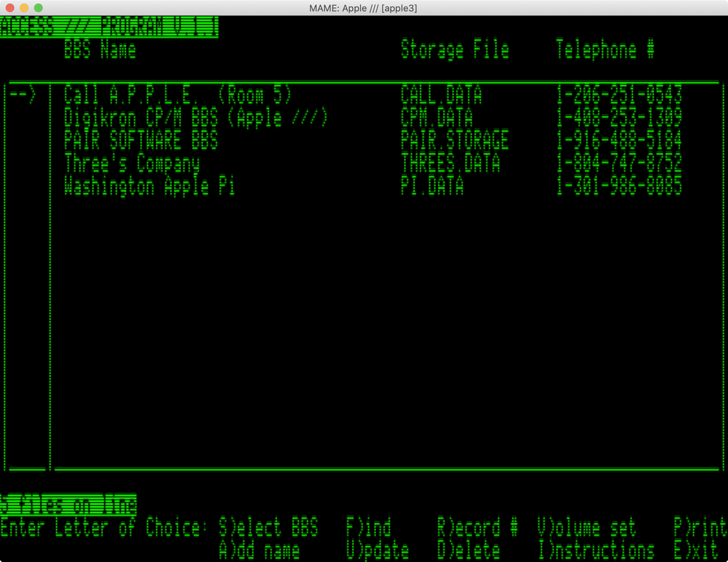Open the I)nstructions option
This screenshot has height=562, width=728.
coord(596,550)
